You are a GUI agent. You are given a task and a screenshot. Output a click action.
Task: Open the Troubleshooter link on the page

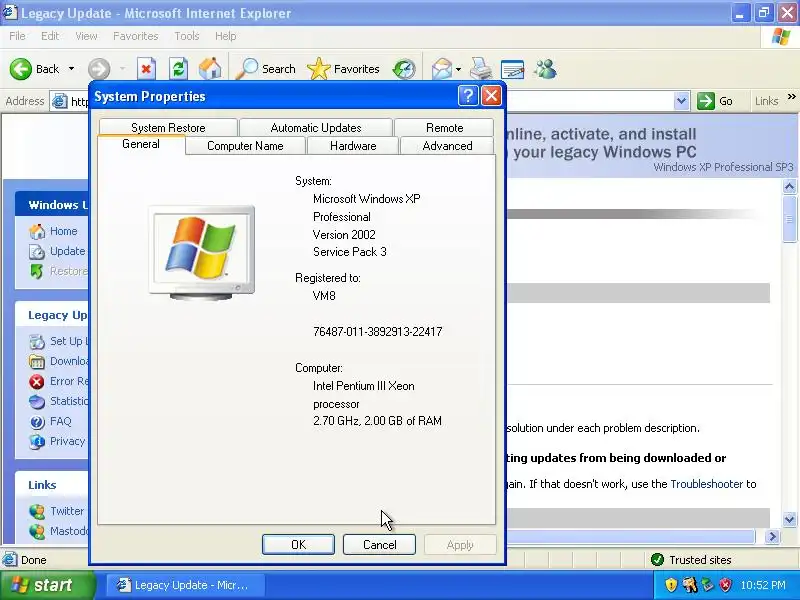707,484
